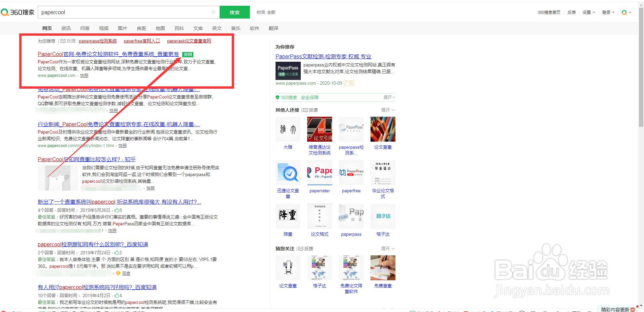
Task: Click the 维普通达论文检测系统 thumbnail
Action: pyautogui.click(x=320, y=129)
